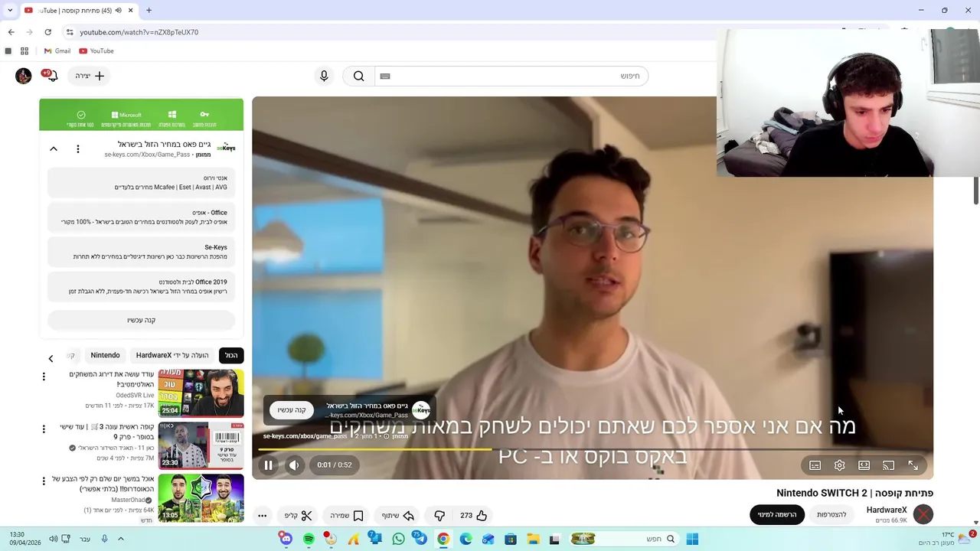This screenshot has width=980, height=551.
Task: Join the channel (להצטרפות)
Action: coord(831,514)
